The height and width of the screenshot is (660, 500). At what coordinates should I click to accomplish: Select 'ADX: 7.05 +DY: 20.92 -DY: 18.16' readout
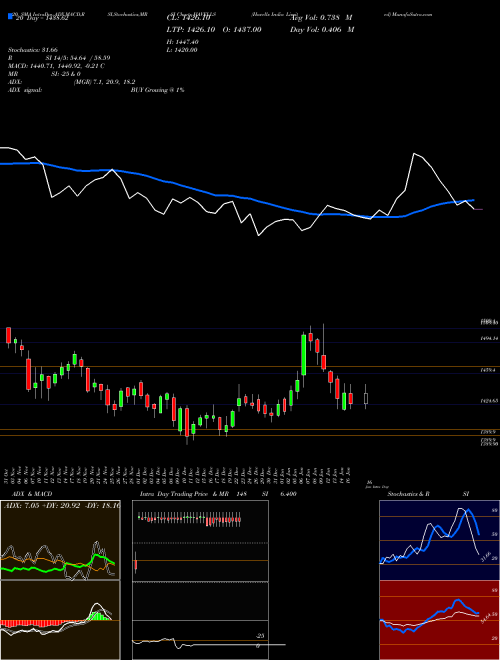pos(62,505)
